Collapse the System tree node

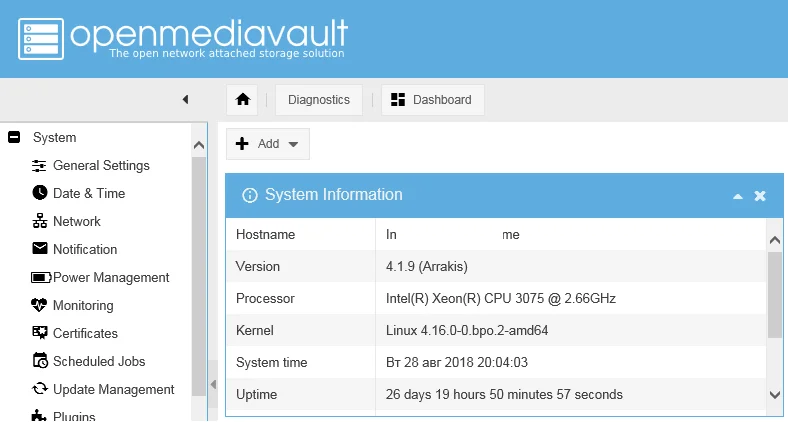(14, 137)
